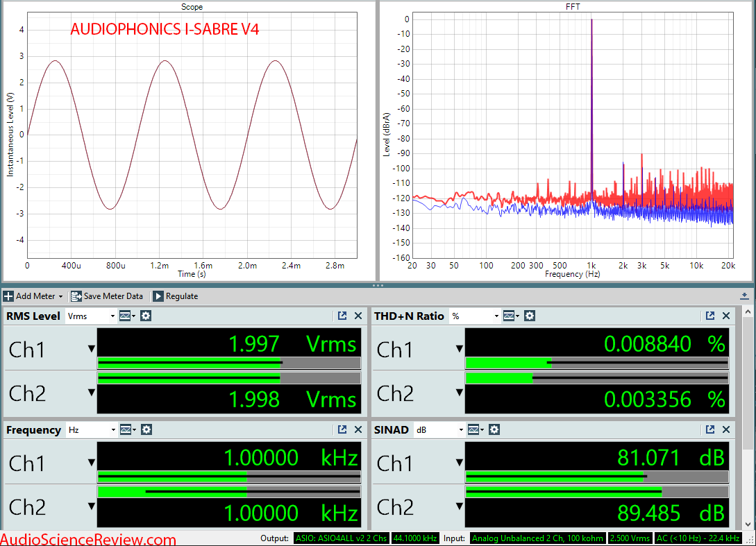Click the AC 22.4 kHz filter status
The height and width of the screenshot is (546, 756).
click(x=698, y=538)
